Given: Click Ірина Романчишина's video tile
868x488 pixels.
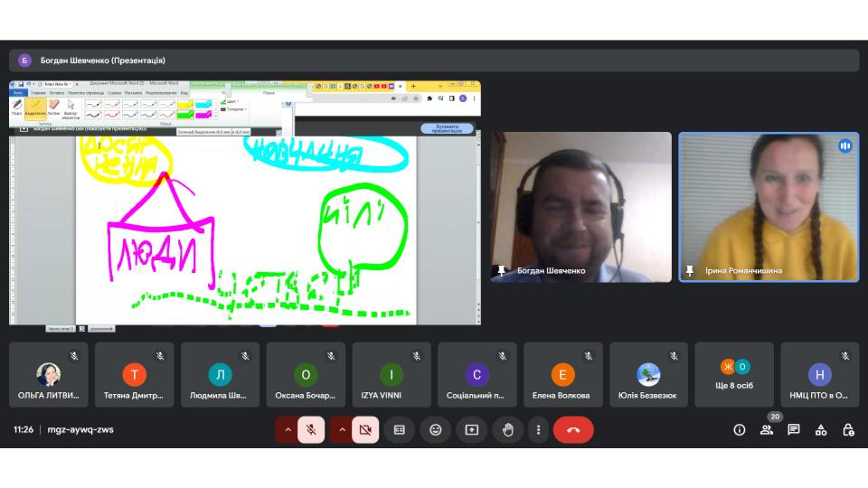Looking at the screenshot, I should coord(769,207).
